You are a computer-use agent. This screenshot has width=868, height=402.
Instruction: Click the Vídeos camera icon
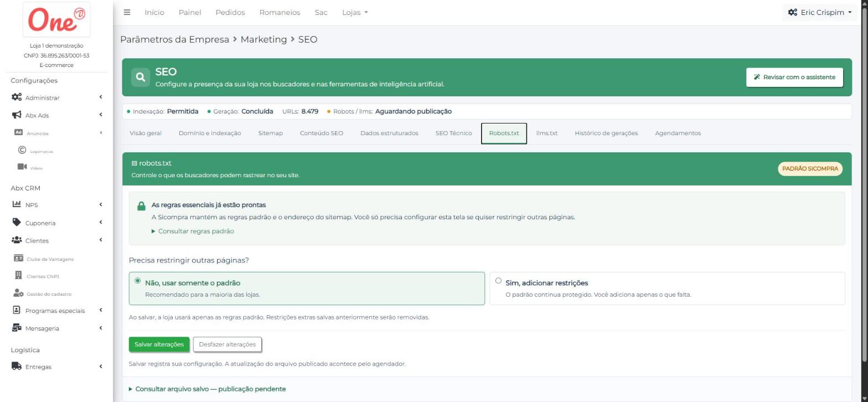[x=22, y=167]
